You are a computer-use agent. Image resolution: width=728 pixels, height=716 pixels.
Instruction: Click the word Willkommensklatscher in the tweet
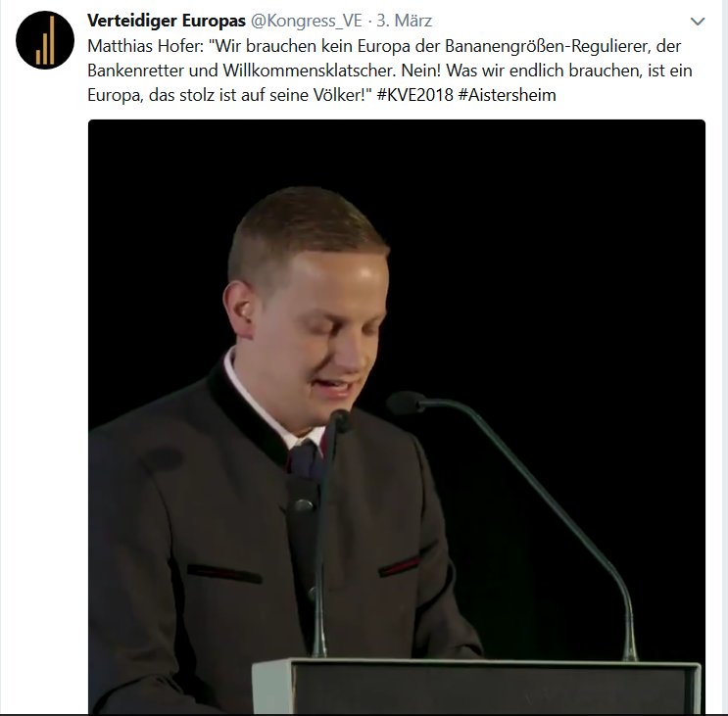click(310, 71)
